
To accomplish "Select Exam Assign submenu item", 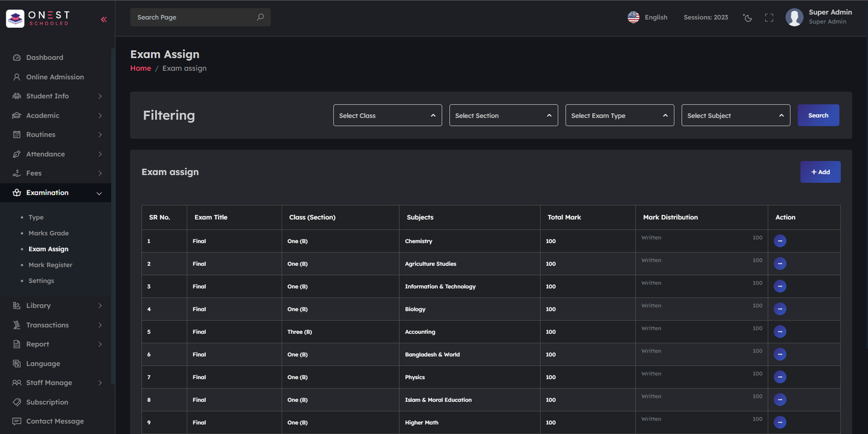I will tap(48, 249).
